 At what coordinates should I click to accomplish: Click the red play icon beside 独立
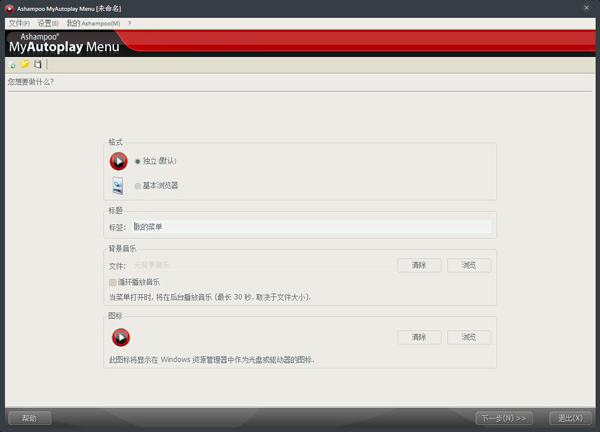[119, 161]
